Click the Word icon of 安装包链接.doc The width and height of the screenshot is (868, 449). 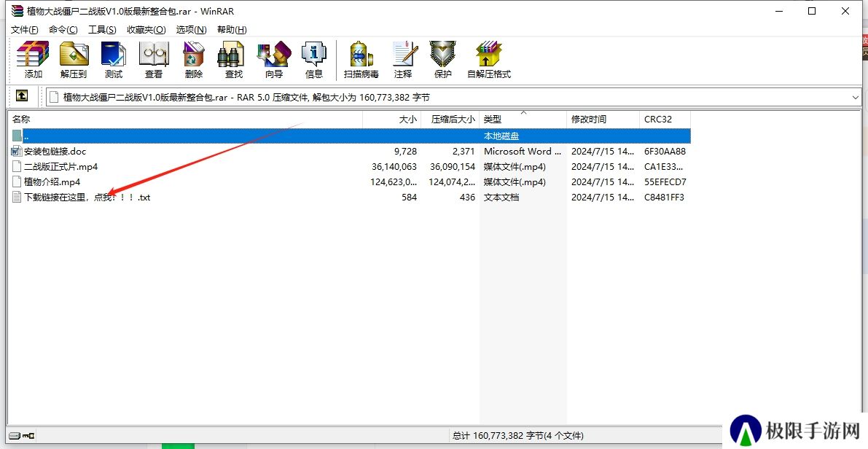(x=17, y=151)
